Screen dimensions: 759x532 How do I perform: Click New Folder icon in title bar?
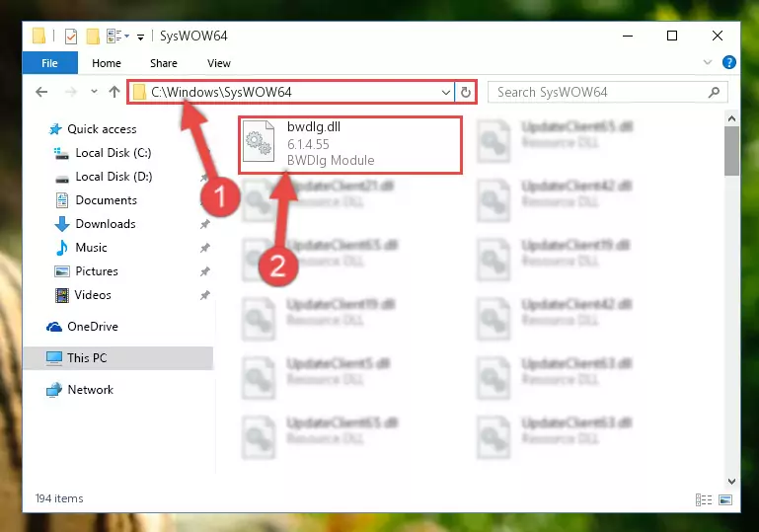tap(93, 36)
